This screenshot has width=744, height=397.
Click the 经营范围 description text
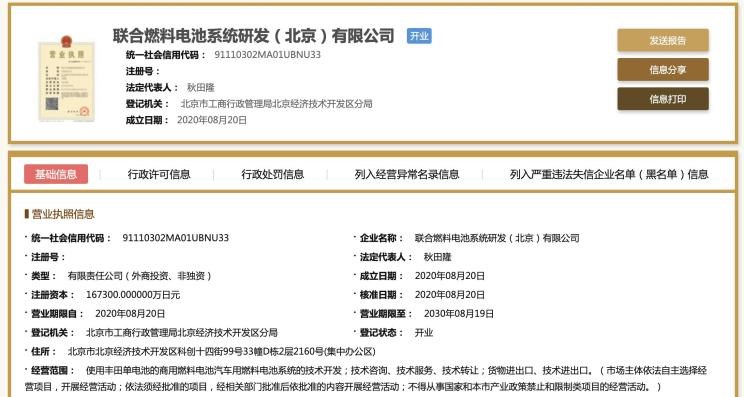pos(365,378)
